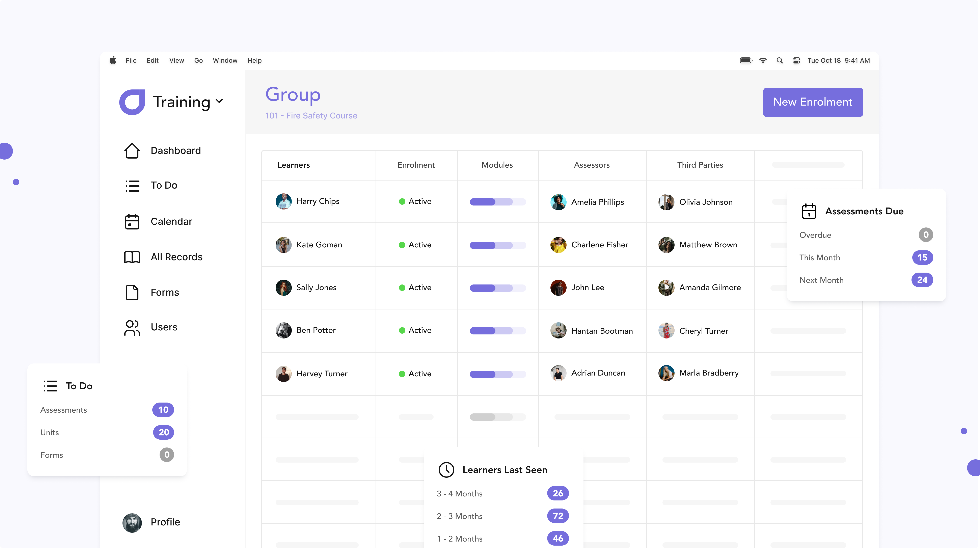Open All Records book icon
This screenshot has width=980, height=548.
pos(132,257)
